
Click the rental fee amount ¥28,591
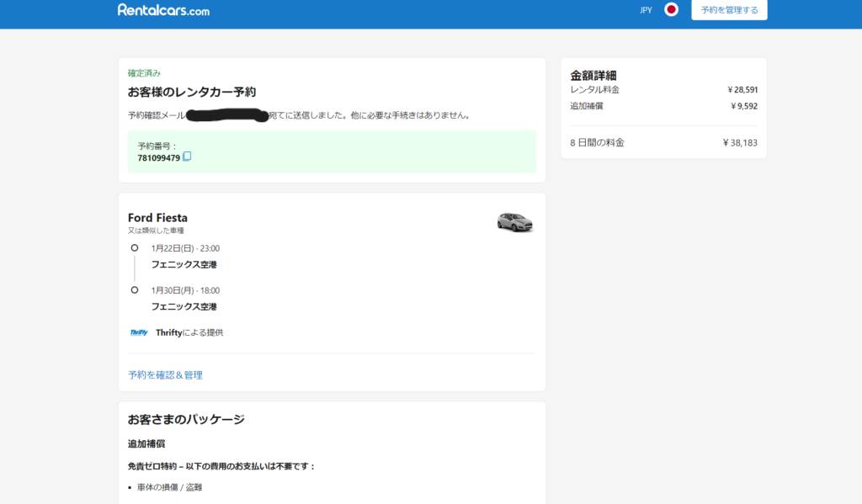pyautogui.click(x=742, y=89)
